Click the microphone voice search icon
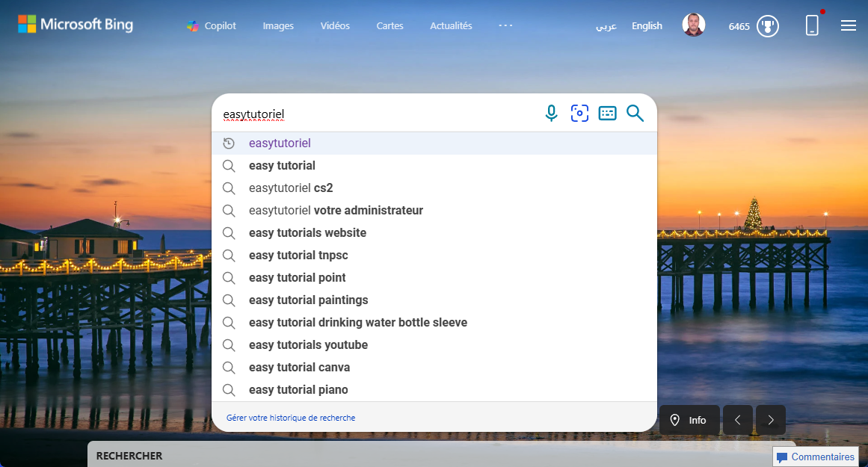 [x=551, y=114]
